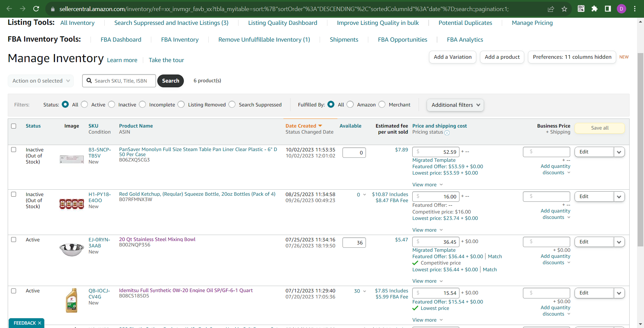Tick the select-all checkbox in table header
The height and width of the screenshot is (328, 644).
(x=14, y=126)
